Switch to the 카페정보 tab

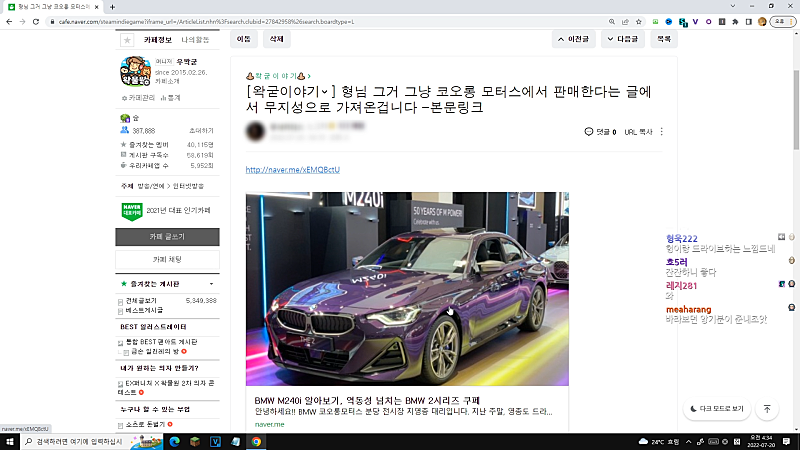(x=158, y=40)
